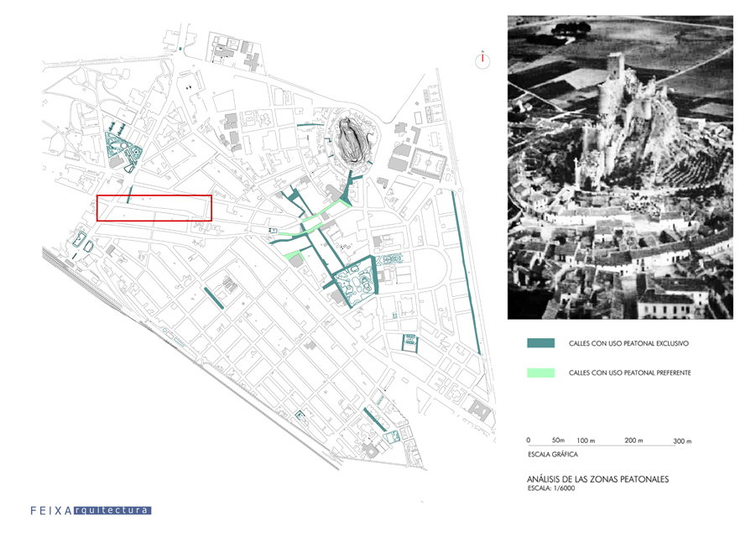Click the "ANÁLISIS DE LAS ZONAS PEATONALES" title

point(596,479)
